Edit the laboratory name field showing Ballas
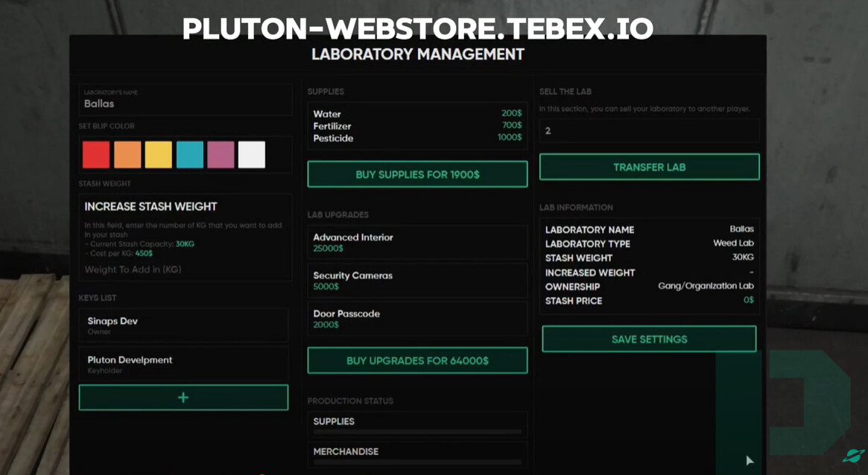This screenshot has width=868, height=475. coord(186,100)
